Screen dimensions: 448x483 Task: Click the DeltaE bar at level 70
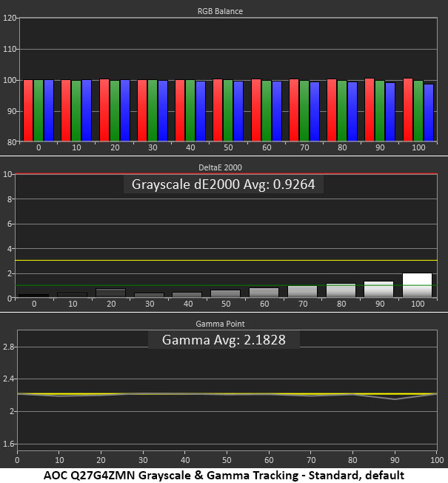tap(302, 292)
